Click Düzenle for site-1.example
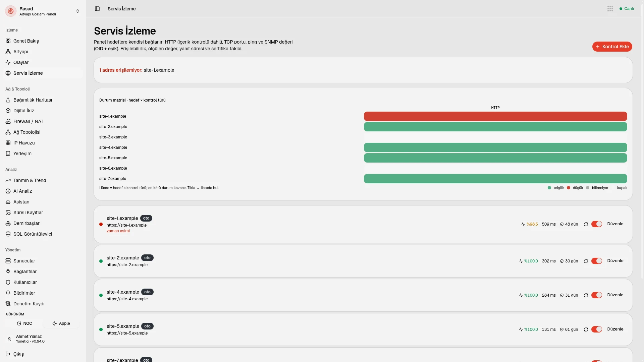The height and width of the screenshot is (362, 644). (x=615, y=224)
